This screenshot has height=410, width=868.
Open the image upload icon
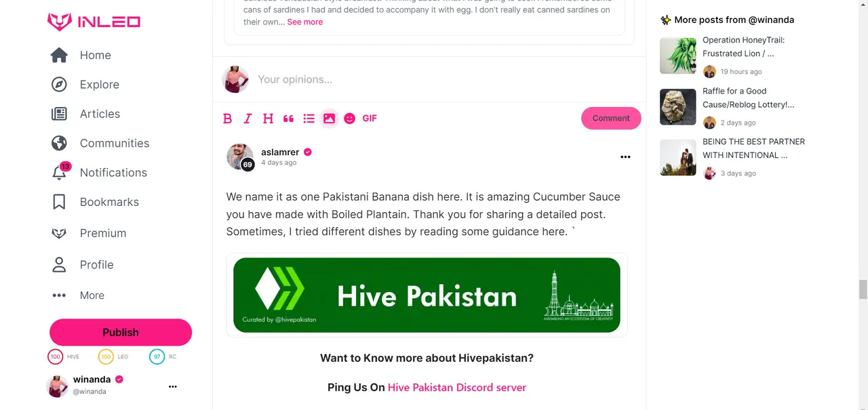pos(329,119)
